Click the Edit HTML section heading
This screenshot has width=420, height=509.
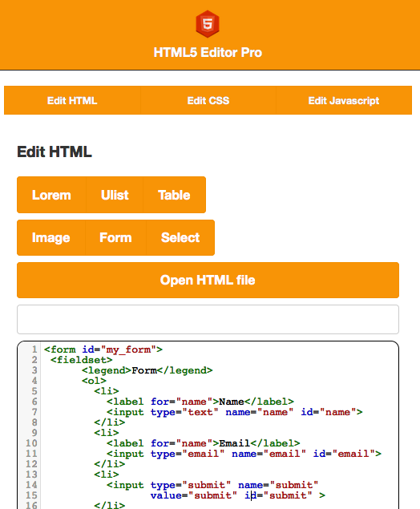[55, 152]
